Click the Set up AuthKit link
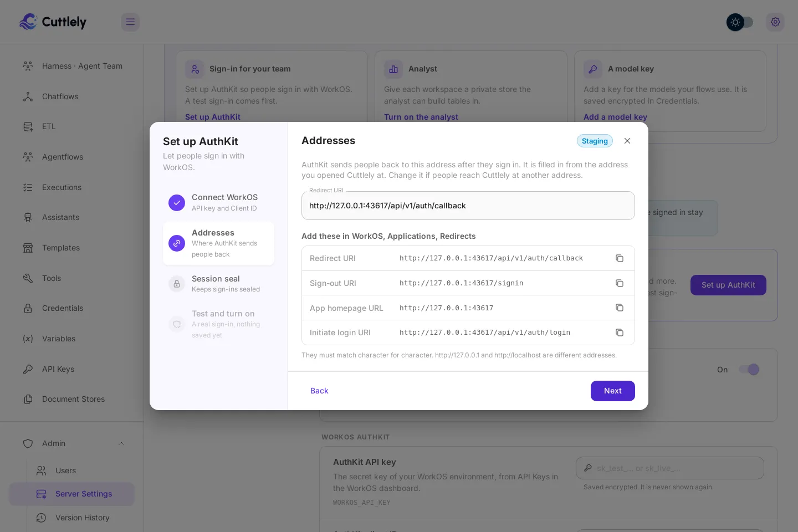Screen dimensions: 798x532 213,117
